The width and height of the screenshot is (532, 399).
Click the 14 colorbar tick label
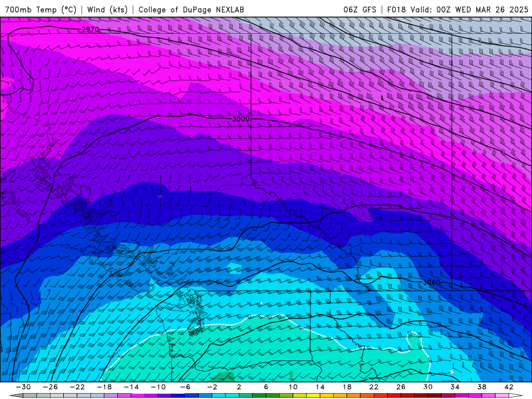(x=320, y=387)
